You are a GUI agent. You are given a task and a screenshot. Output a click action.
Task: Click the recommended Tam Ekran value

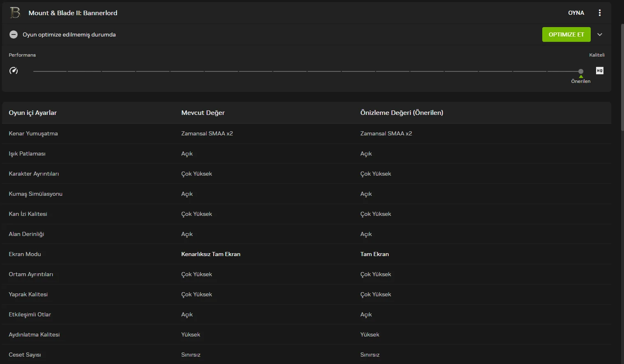[x=374, y=254]
